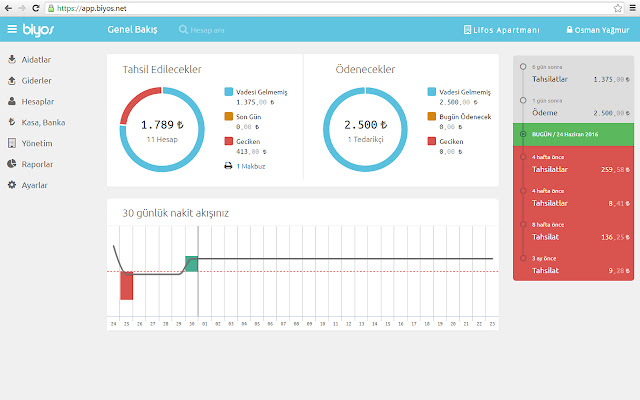
Task: Open the Osman Yağmur user menu
Action: point(598,30)
